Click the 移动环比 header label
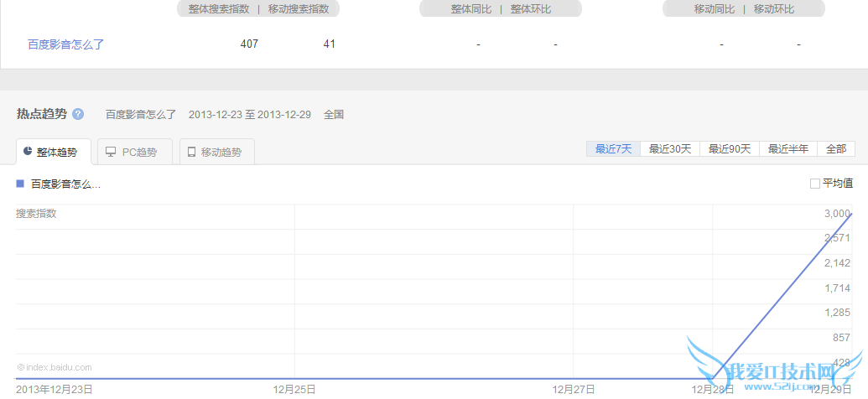This screenshot has width=868, height=399. [x=773, y=9]
